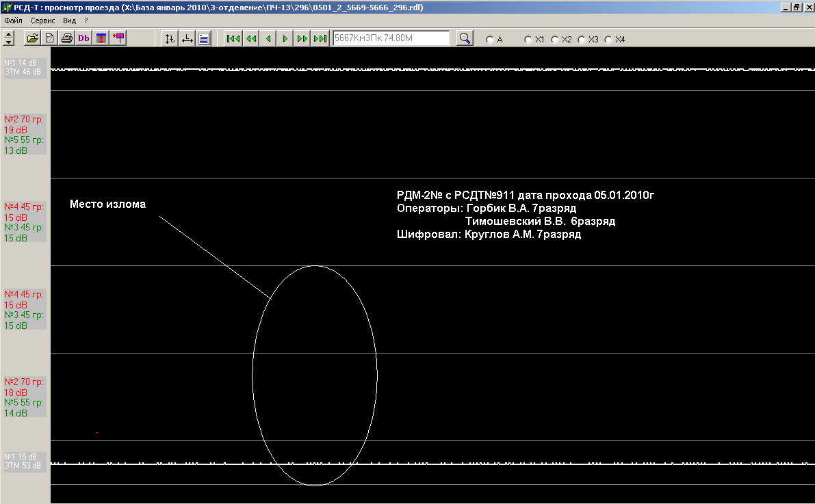Click the red flag marker icon
The image size is (815, 504).
point(119,38)
